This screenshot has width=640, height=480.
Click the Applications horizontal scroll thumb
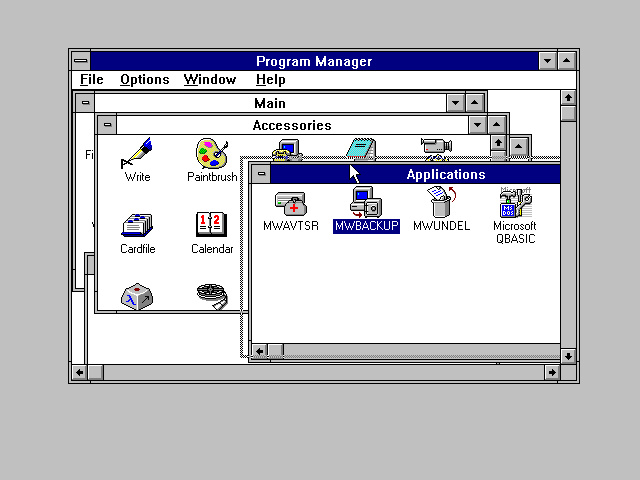coord(276,351)
